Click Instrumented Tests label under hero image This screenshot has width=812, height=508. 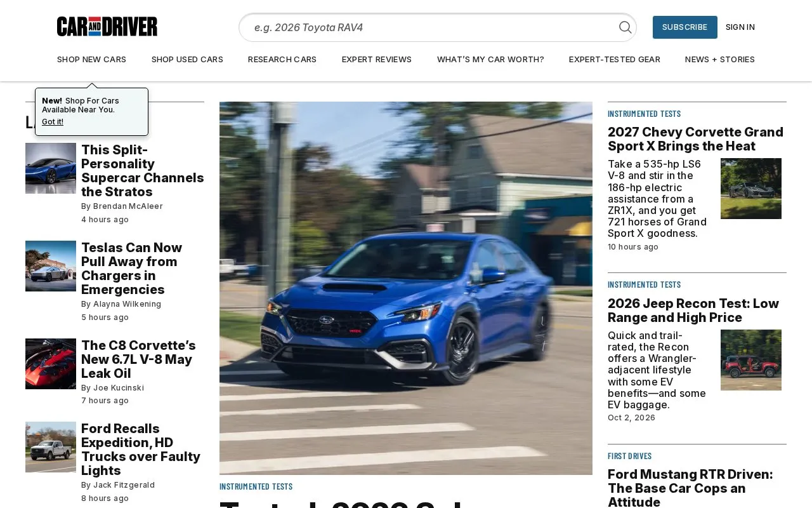click(x=256, y=486)
